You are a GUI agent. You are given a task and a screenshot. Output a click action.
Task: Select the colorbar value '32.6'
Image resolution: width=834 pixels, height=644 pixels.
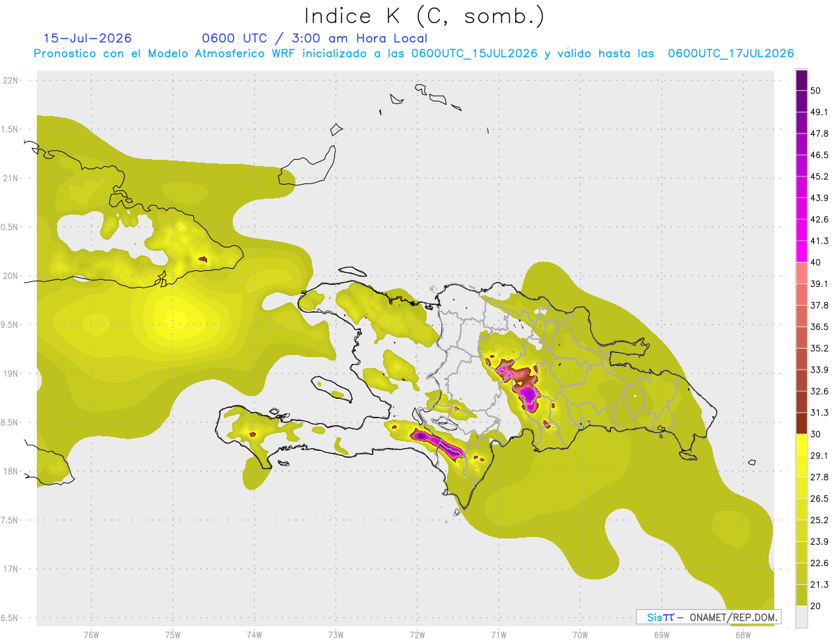pos(820,392)
